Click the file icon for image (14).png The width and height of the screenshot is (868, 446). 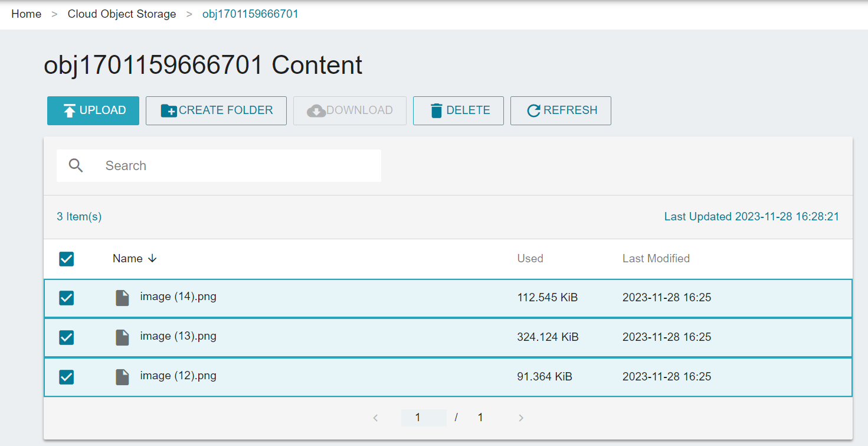(122, 298)
